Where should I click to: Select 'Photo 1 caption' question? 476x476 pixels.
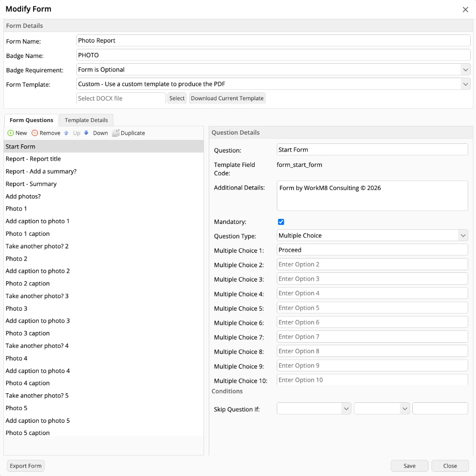(x=103, y=234)
